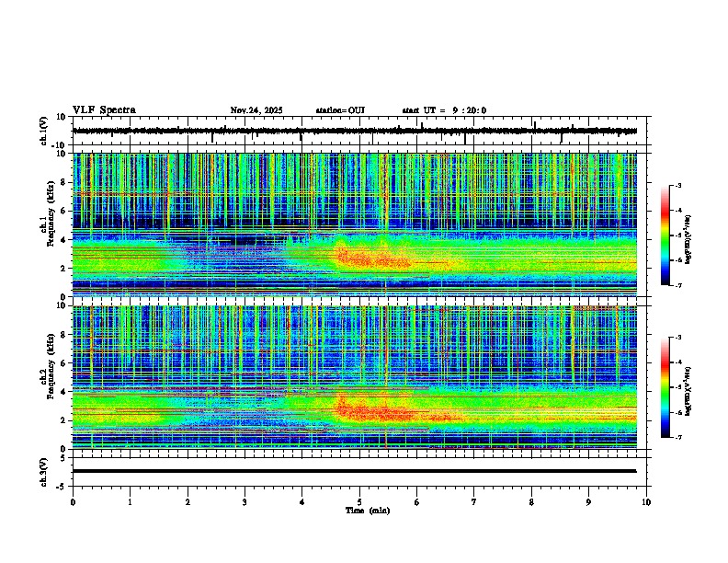Select the ch.1 "Frequency (kHz)" axis label

pyautogui.click(x=51, y=214)
